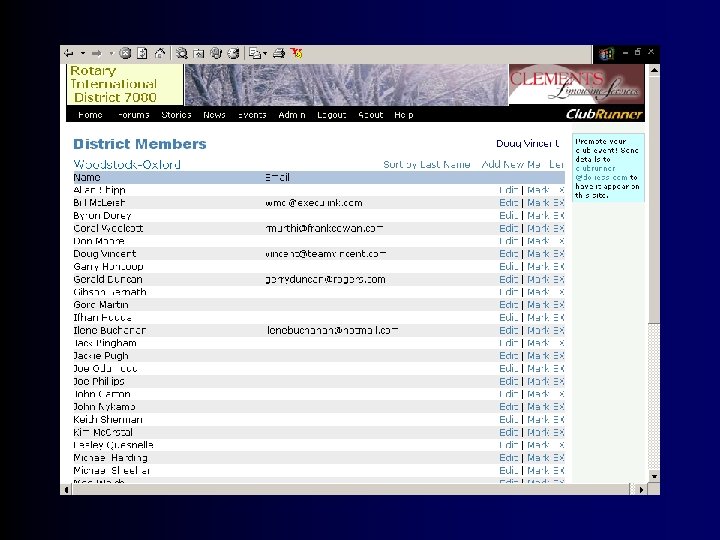Click Logout in the navigation bar

332,115
